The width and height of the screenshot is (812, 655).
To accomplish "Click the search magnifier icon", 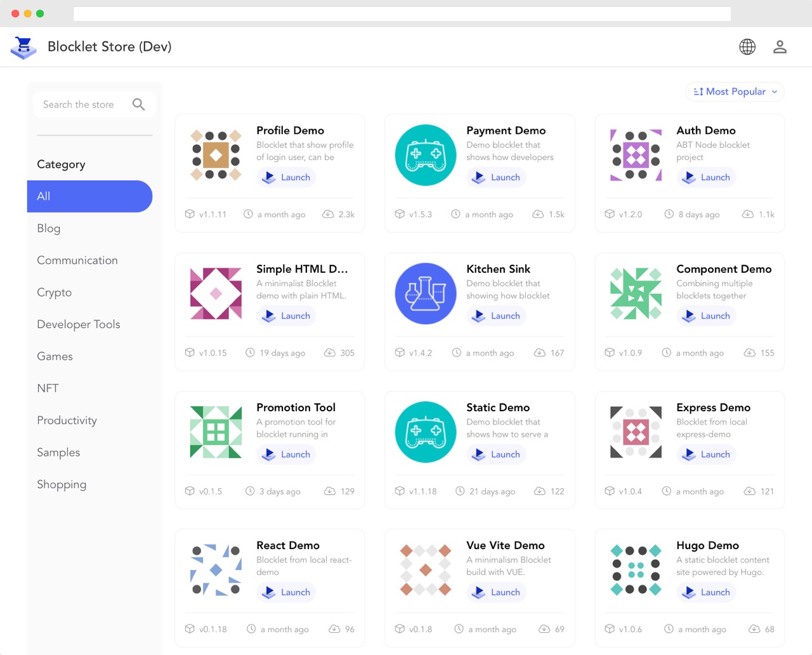I will pyautogui.click(x=139, y=104).
